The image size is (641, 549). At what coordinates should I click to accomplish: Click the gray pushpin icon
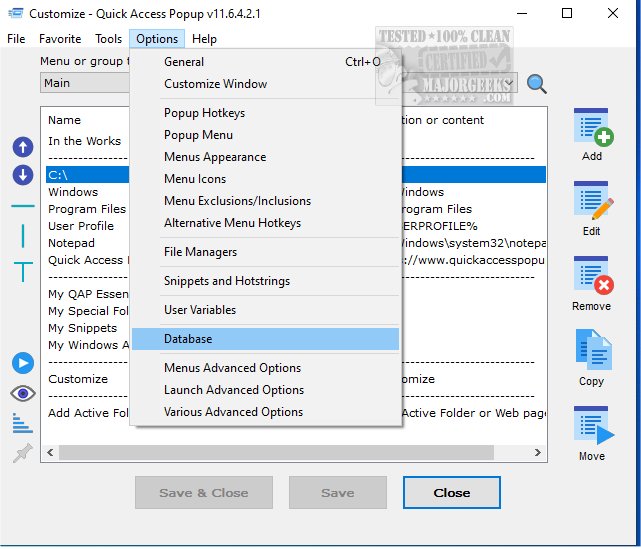pos(22,453)
